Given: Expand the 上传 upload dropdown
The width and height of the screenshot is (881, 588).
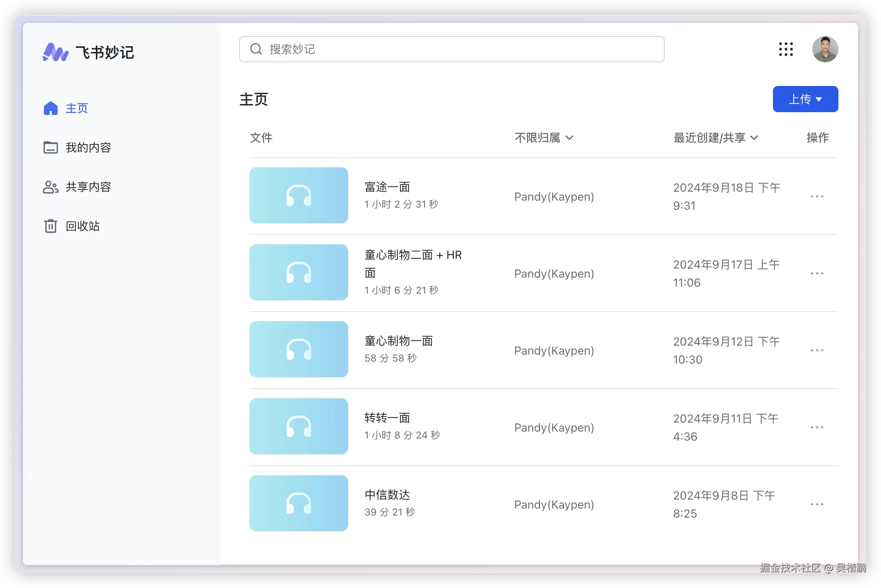Looking at the screenshot, I should [805, 99].
